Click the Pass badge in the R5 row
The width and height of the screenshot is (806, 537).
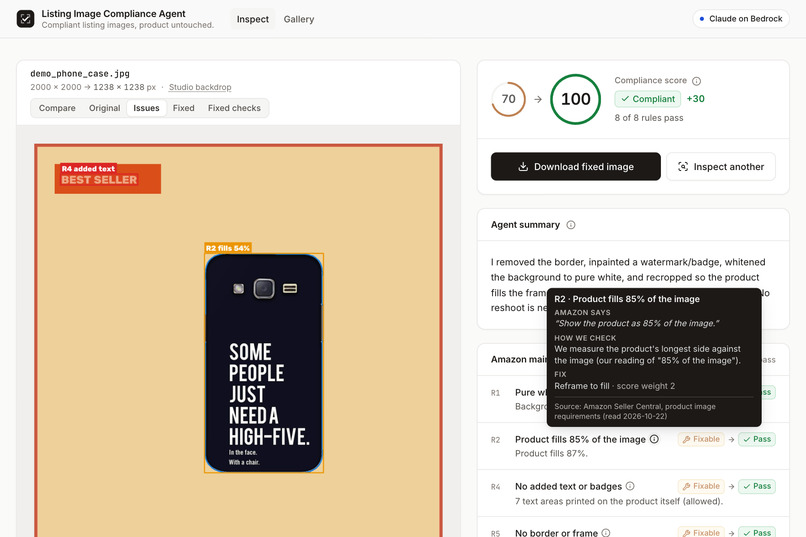(757, 532)
